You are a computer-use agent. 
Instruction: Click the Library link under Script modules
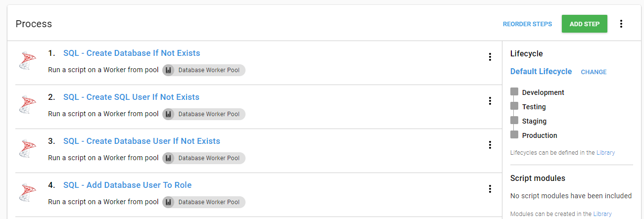click(x=603, y=214)
